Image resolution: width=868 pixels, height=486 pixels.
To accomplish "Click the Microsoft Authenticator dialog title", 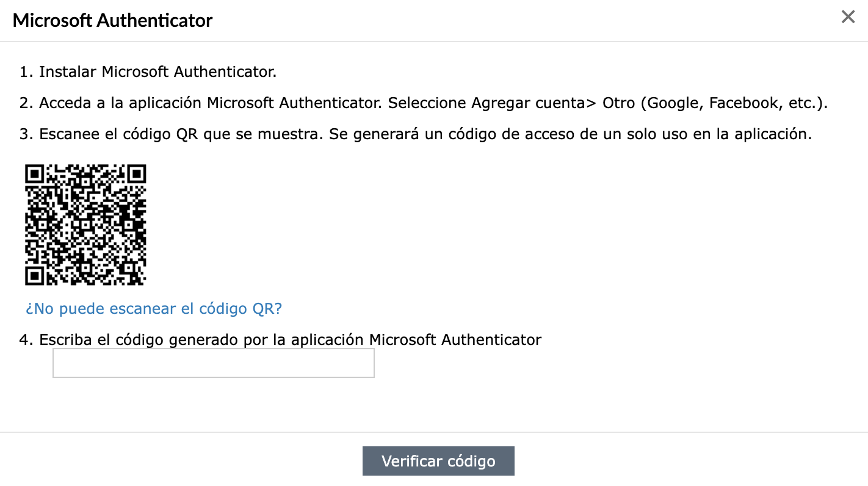I will [113, 20].
